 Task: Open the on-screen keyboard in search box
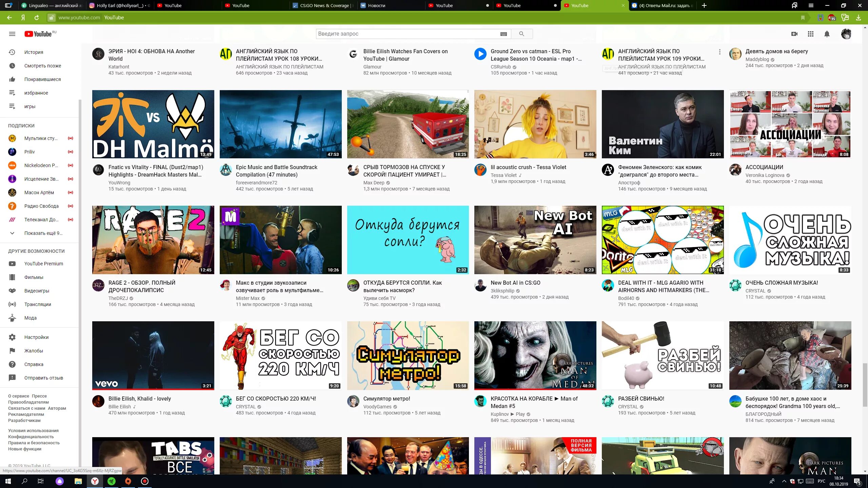point(504,34)
